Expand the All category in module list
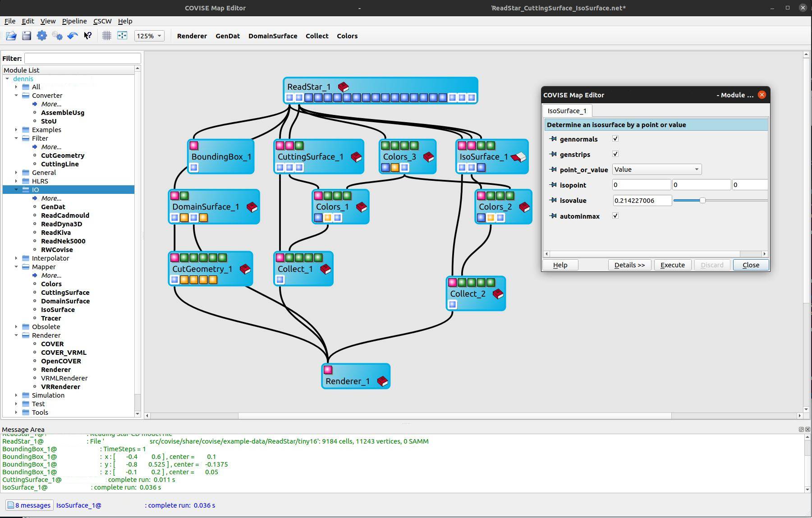The image size is (812, 518). 16,87
